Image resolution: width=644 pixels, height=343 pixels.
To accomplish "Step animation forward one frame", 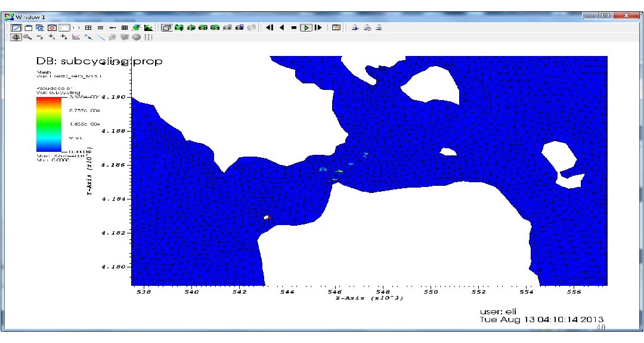I will coord(318,28).
